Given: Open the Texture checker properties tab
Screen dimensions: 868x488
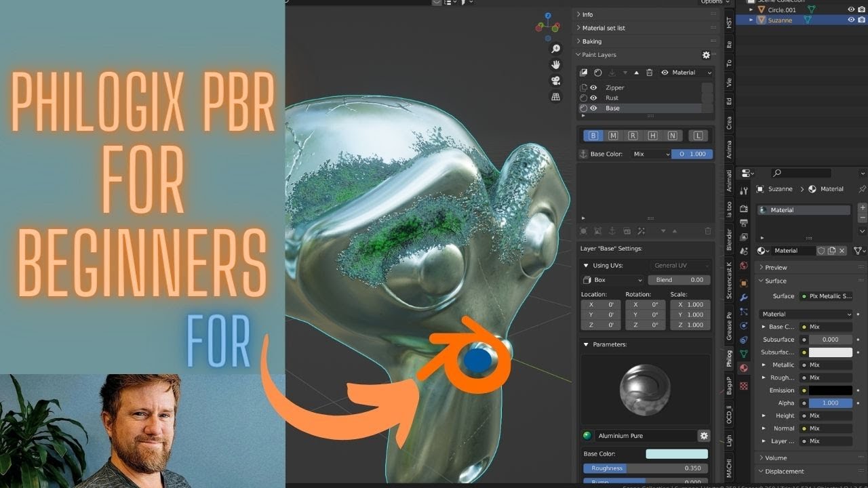Looking at the screenshot, I should (744, 385).
